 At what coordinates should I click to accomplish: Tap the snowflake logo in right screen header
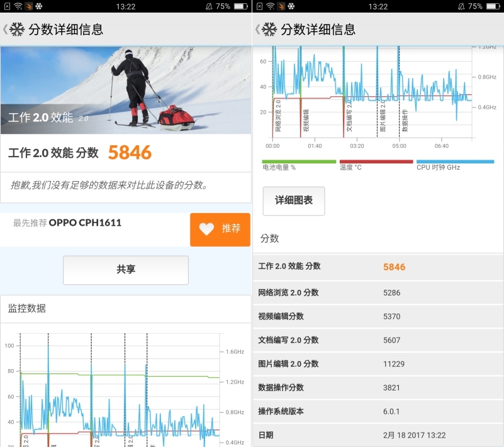(269, 29)
